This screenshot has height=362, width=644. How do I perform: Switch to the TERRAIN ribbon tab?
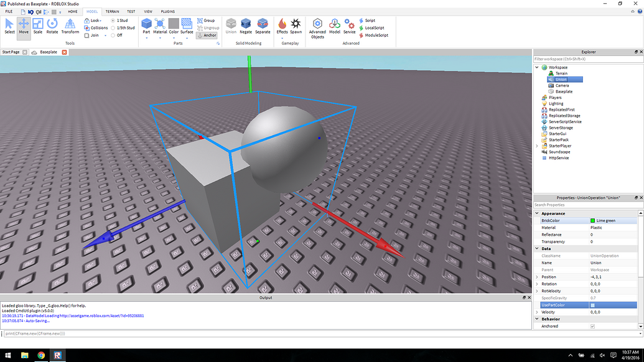(112, 11)
